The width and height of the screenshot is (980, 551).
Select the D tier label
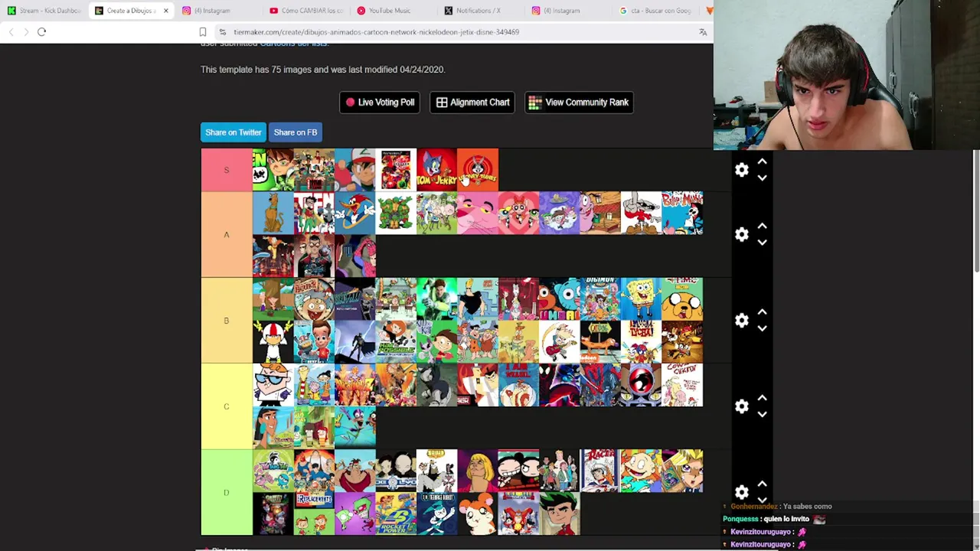click(227, 492)
